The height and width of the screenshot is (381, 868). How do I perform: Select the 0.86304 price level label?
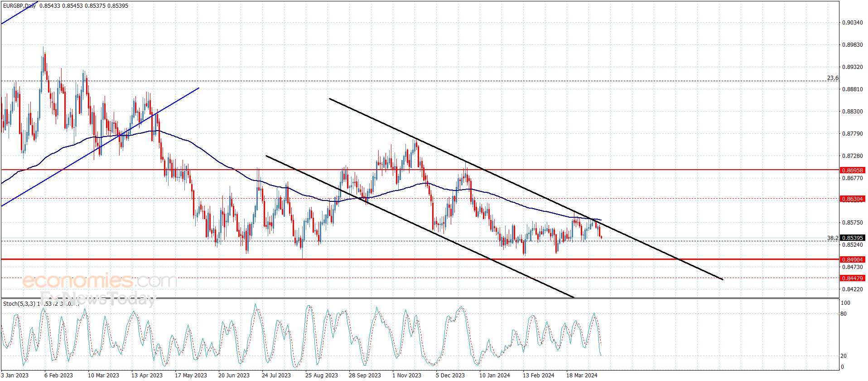[852, 199]
